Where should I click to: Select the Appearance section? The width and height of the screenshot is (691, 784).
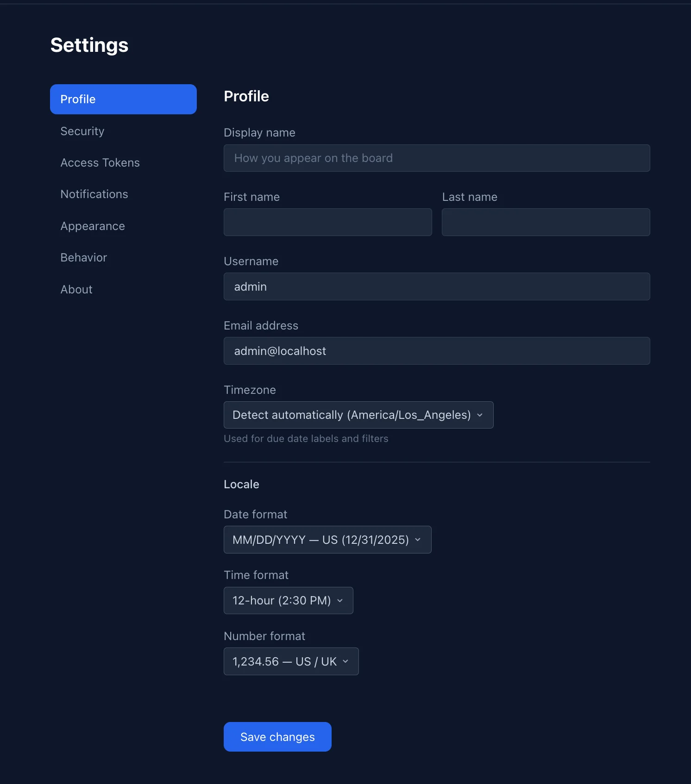pyautogui.click(x=93, y=226)
